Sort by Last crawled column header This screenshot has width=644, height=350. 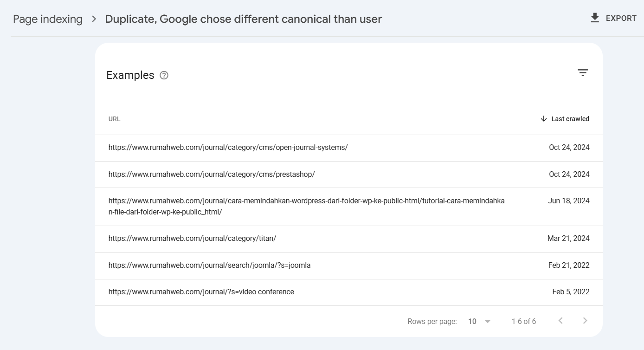(x=570, y=119)
